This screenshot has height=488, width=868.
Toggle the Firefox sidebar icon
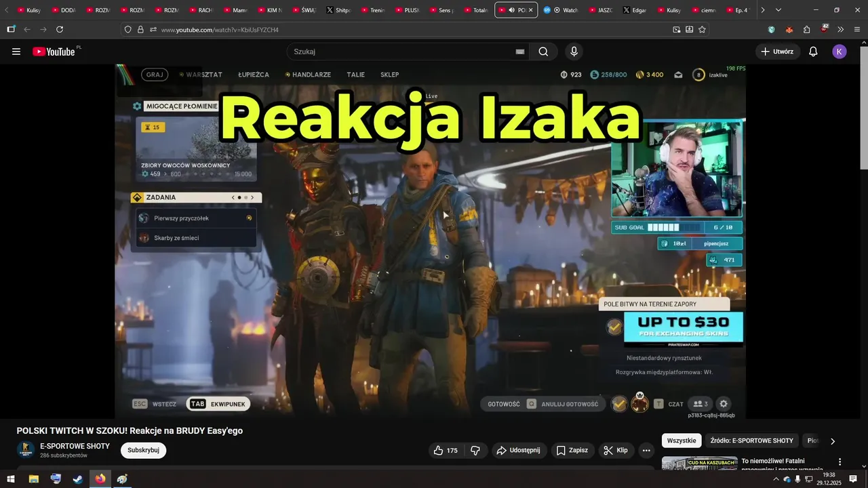[x=11, y=30]
